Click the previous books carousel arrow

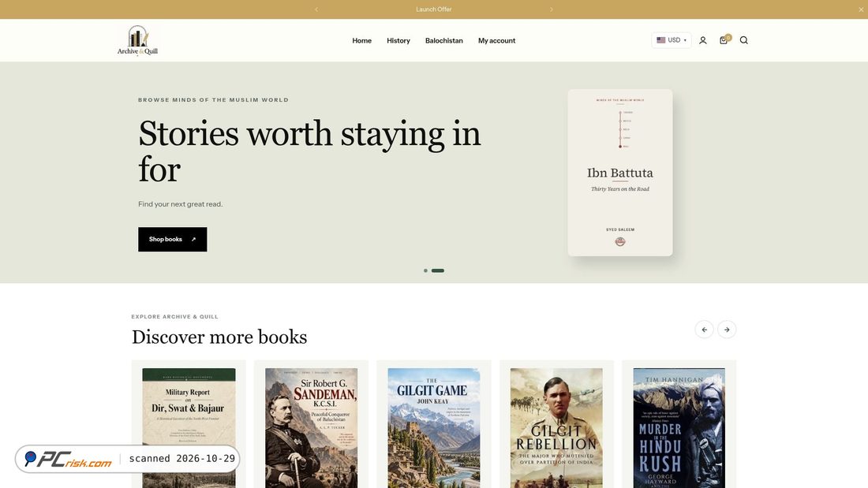tap(704, 330)
